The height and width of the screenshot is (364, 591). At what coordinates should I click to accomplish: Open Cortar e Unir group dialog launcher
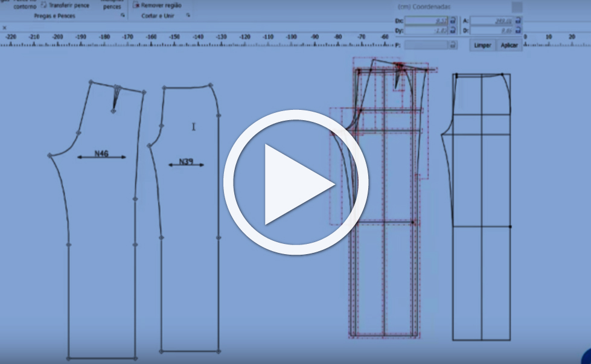pos(188,16)
